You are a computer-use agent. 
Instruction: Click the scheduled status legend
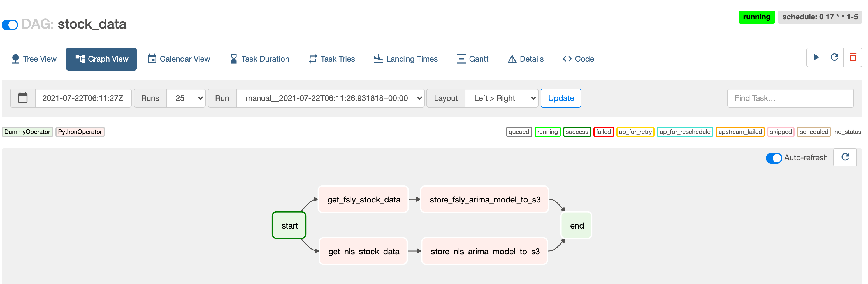pyautogui.click(x=814, y=132)
